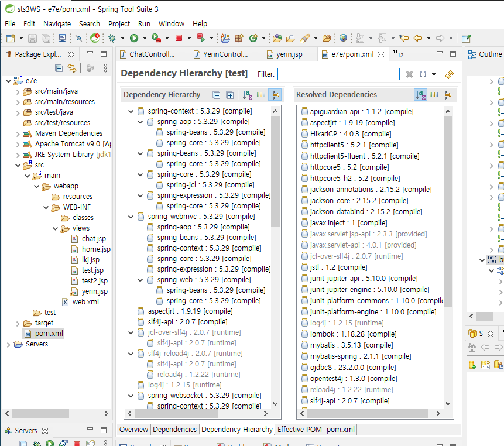The height and width of the screenshot is (446, 504).
Task: Collapse all in Dependency Hierarchy panel
Action: tap(217, 95)
